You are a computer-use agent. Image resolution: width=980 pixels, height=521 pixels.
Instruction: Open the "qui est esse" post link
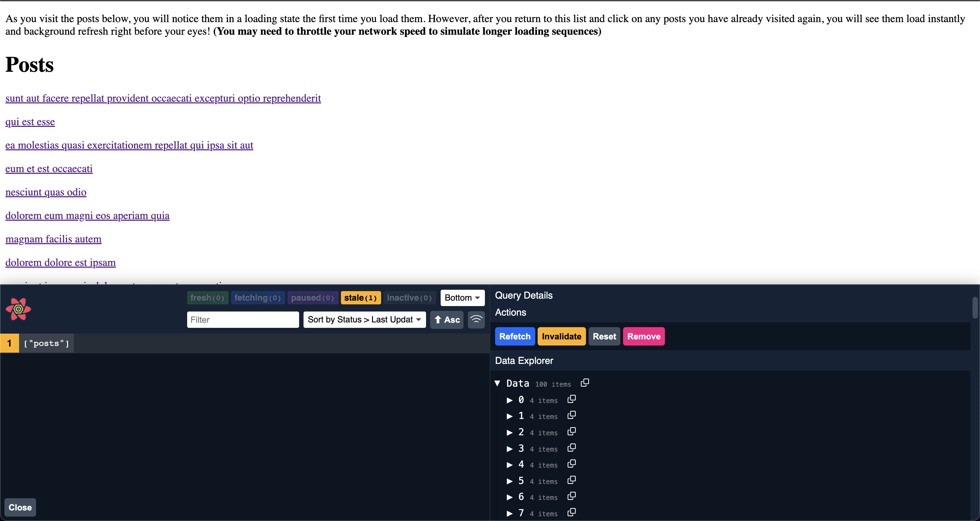click(x=30, y=122)
